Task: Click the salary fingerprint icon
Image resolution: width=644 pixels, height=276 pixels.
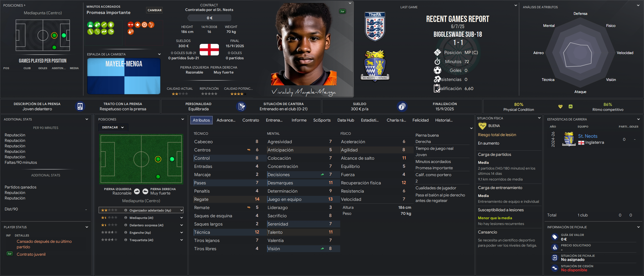Action: (402, 106)
